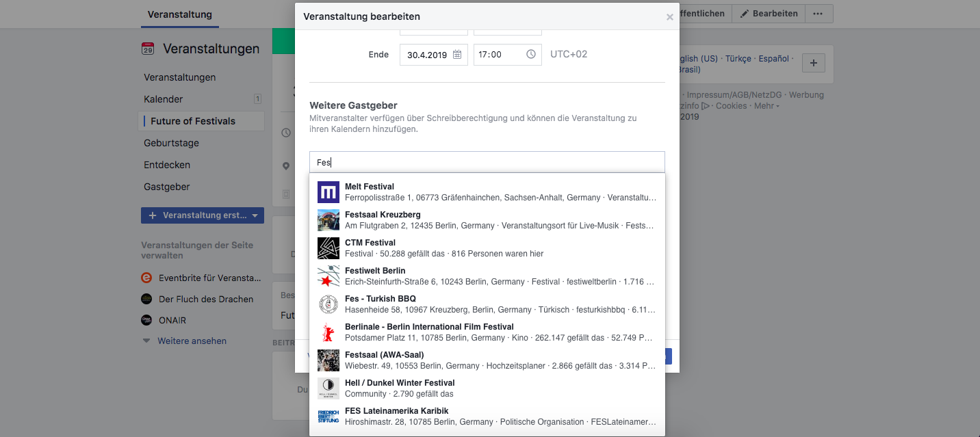Select FES Lateinamerika Karibik suggestion
Viewport: 980px width, 437px height.
click(x=487, y=416)
